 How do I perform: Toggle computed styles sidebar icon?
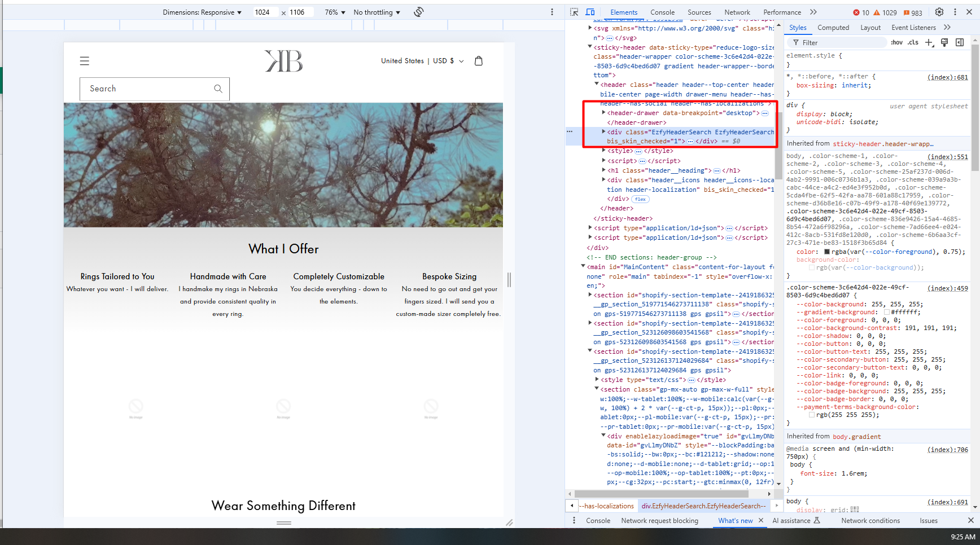point(960,42)
